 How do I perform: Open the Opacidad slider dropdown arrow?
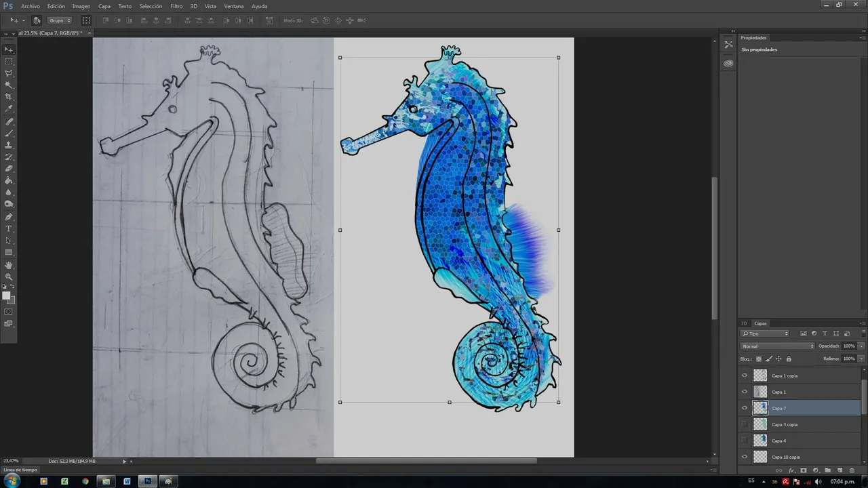(x=862, y=346)
